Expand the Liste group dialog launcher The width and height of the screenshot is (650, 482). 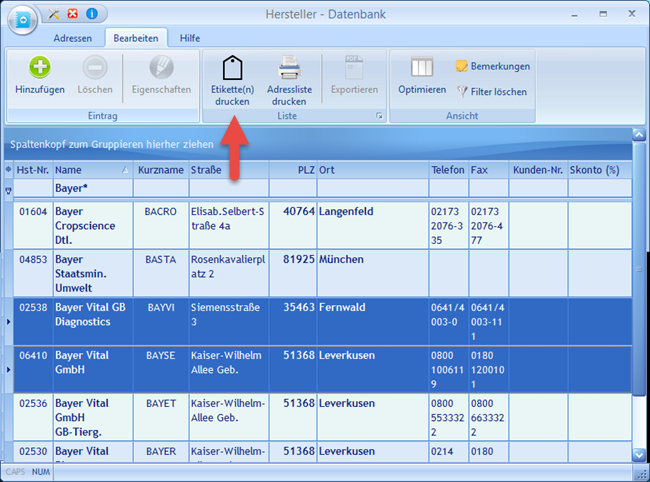click(x=379, y=117)
